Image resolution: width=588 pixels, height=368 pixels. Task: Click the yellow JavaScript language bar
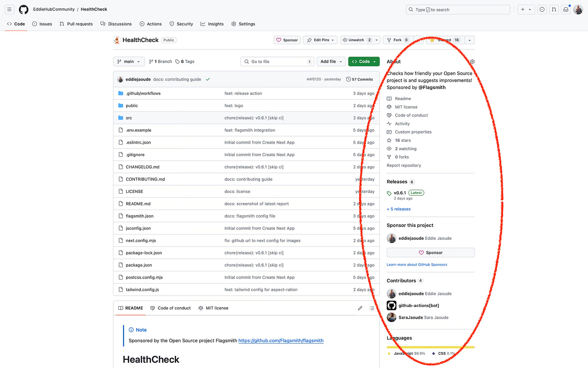tap(430, 347)
